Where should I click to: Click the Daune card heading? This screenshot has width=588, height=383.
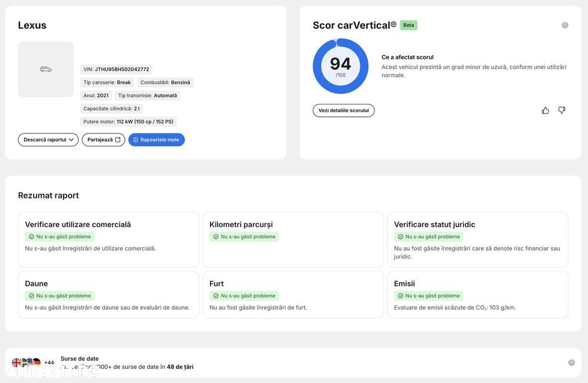(x=36, y=284)
